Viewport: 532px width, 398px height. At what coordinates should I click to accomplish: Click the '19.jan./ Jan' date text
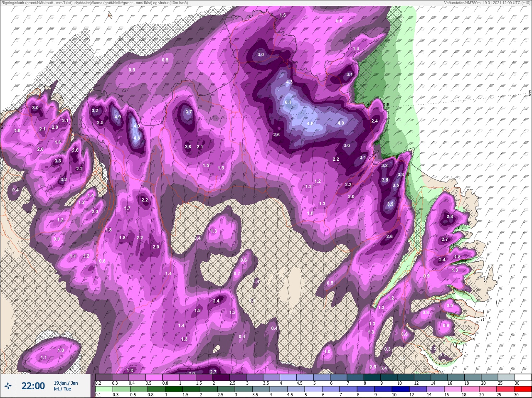point(66,383)
